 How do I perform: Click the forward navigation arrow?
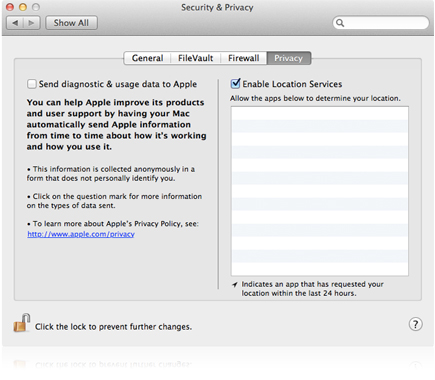32,23
